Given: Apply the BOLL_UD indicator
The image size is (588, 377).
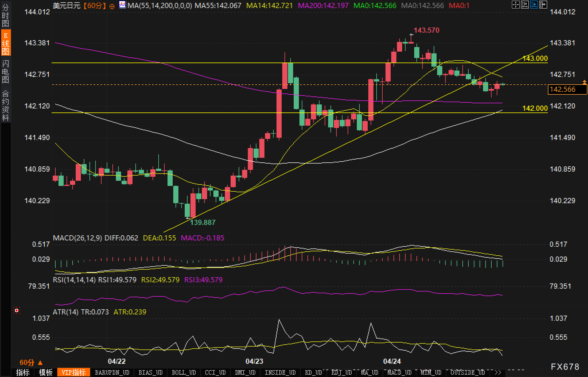Looking at the screenshot, I should pyautogui.click(x=184, y=372).
